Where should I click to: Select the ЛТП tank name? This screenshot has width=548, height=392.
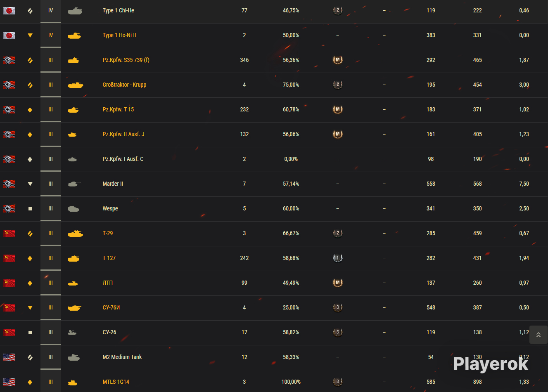(107, 283)
